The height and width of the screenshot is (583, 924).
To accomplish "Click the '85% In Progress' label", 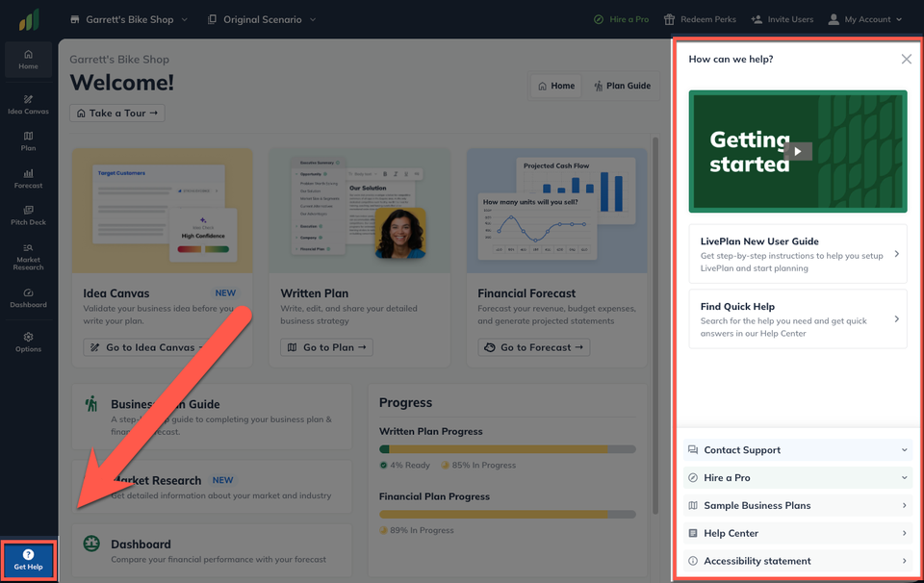I will 484,466.
